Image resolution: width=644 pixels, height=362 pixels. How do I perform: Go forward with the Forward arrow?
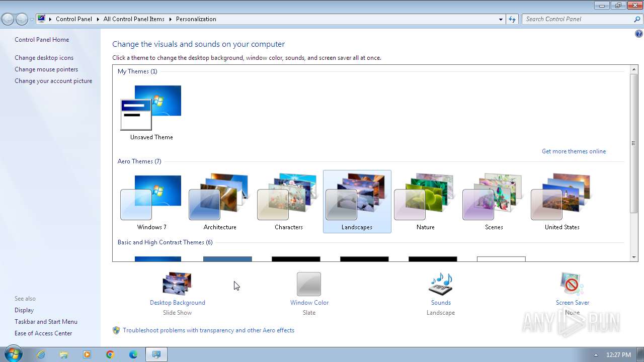[x=22, y=19]
